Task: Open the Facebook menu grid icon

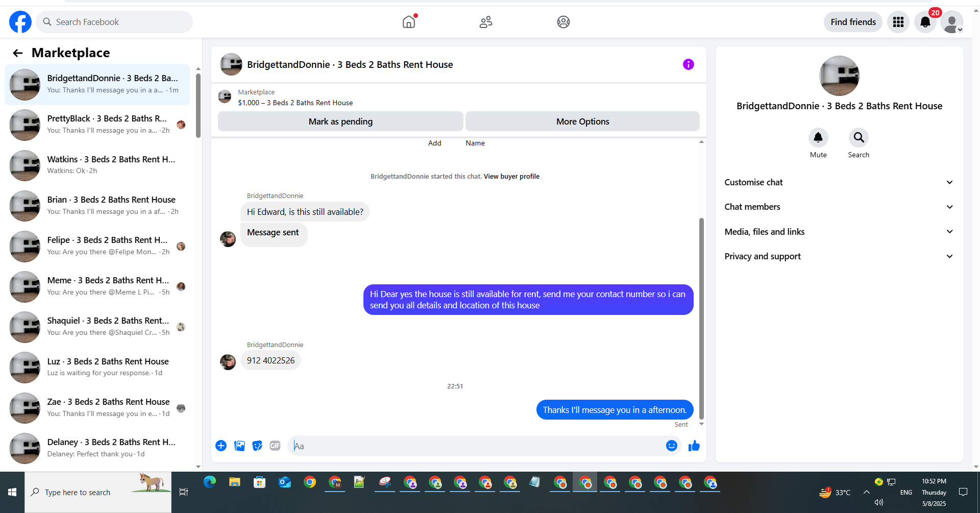Action: tap(898, 22)
